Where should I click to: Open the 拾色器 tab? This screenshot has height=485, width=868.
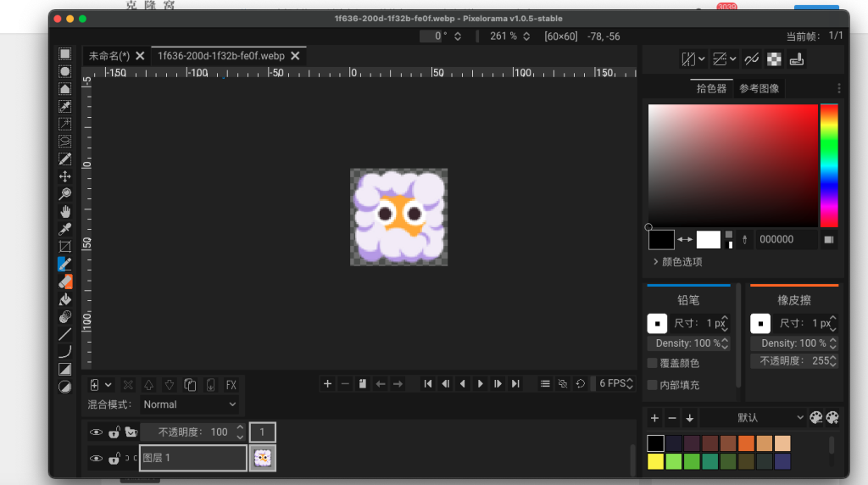coord(711,88)
